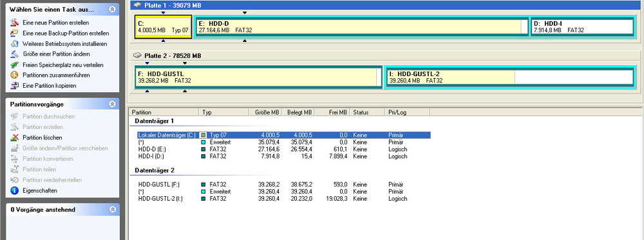Open Eigenschaften of selected partition
This screenshot has width=644, height=240.
point(40,190)
